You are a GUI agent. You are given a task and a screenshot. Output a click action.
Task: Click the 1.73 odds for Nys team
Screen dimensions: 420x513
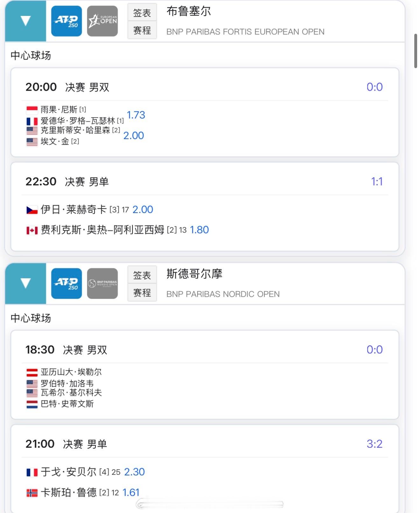(136, 115)
